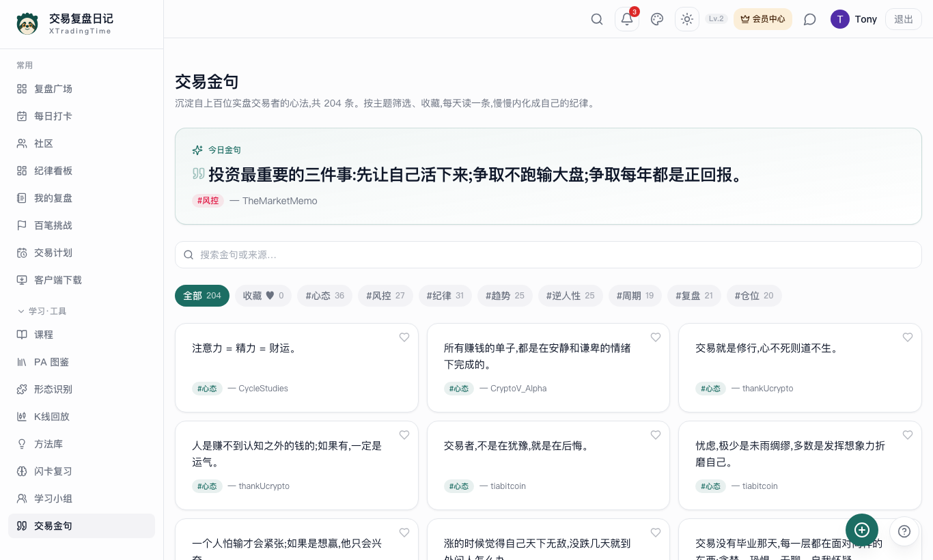Filter by #周期 19 tag
Image resolution: width=933 pixels, height=560 pixels.
pyautogui.click(x=635, y=296)
